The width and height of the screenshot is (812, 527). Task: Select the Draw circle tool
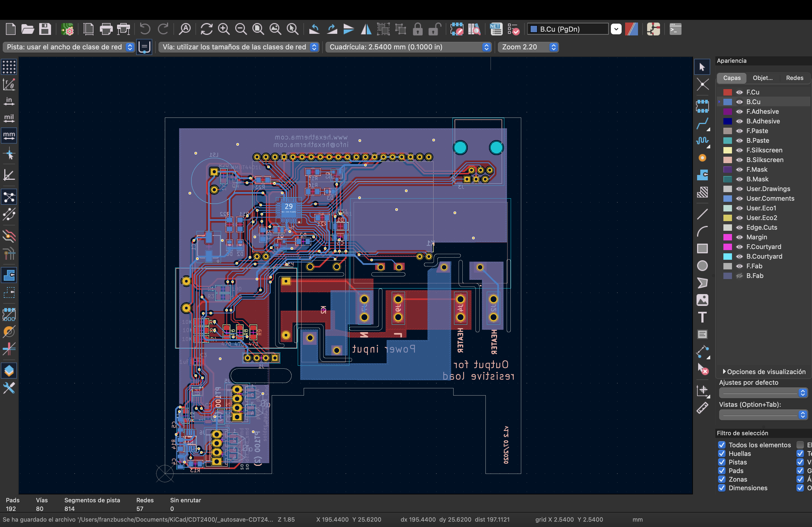point(702,266)
